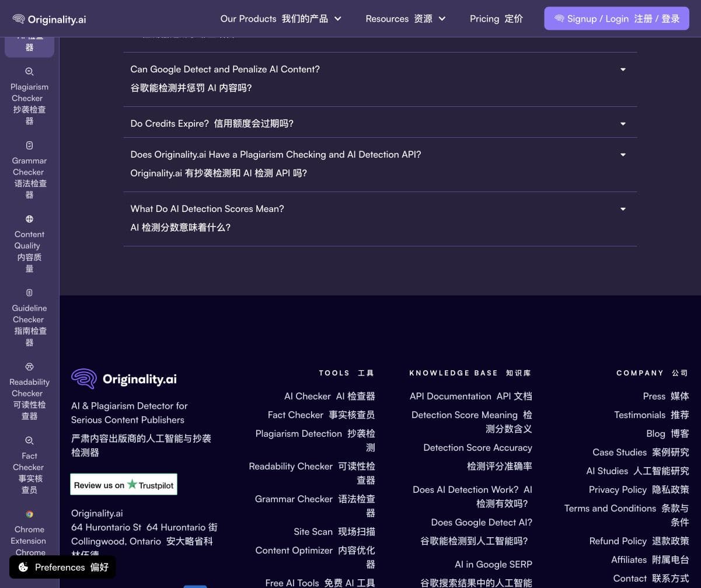
Task: Open Guideline Checker sidebar icon
Action: (29, 293)
